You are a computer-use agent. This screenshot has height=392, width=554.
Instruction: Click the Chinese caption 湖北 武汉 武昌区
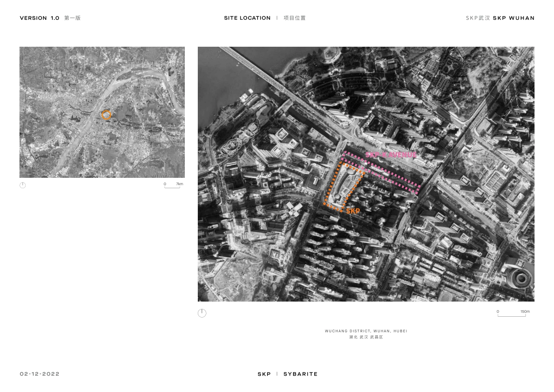click(x=366, y=337)
